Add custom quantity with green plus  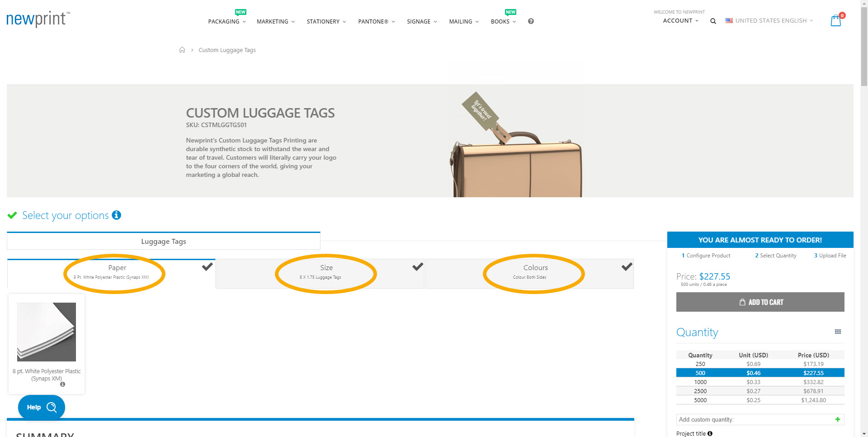838,419
